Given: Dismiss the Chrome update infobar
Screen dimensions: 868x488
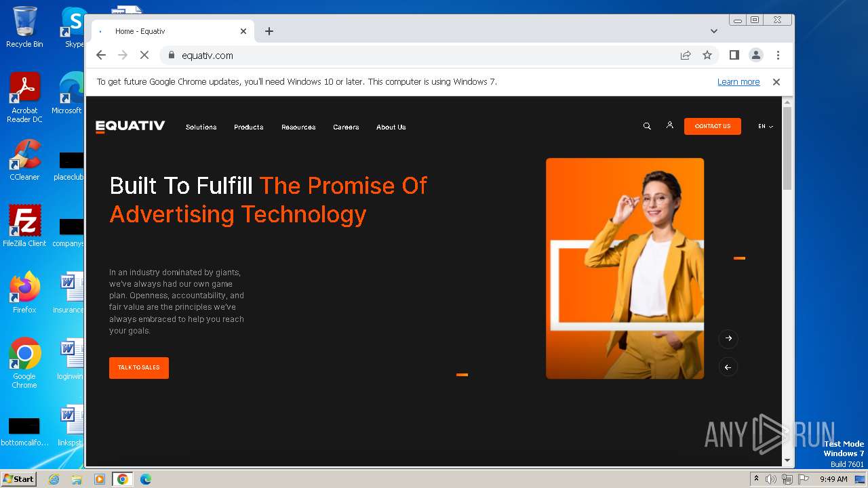Looking at the screenshot, I should [776, 82].
